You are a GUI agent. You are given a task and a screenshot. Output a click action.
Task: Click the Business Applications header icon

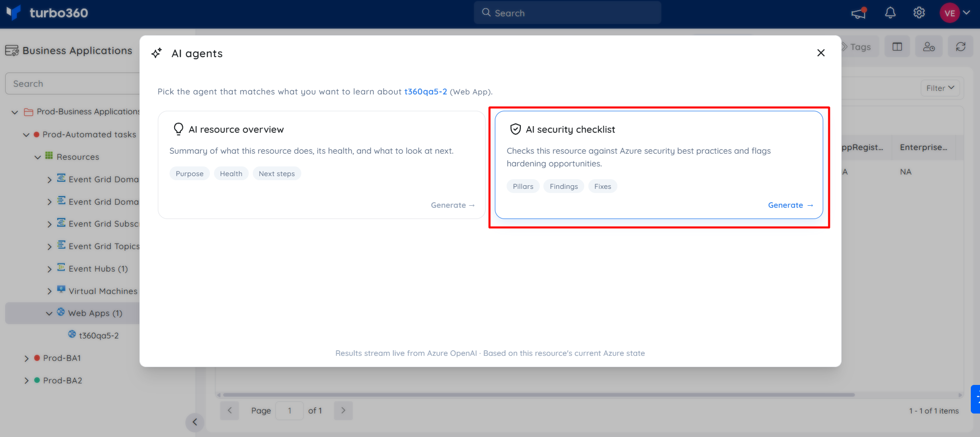12,51
